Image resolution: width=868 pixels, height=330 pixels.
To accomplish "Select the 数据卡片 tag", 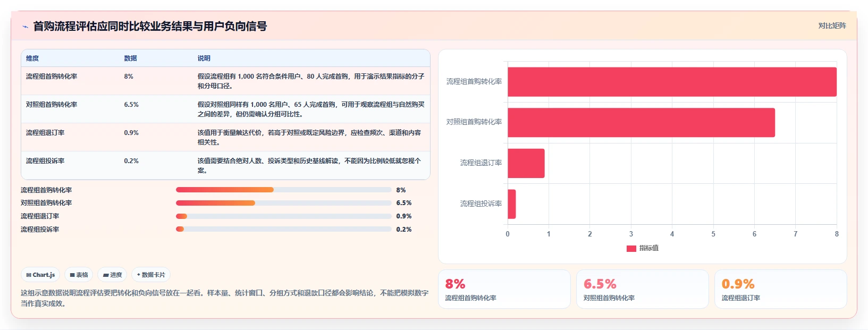I will (x=151, y=275).
